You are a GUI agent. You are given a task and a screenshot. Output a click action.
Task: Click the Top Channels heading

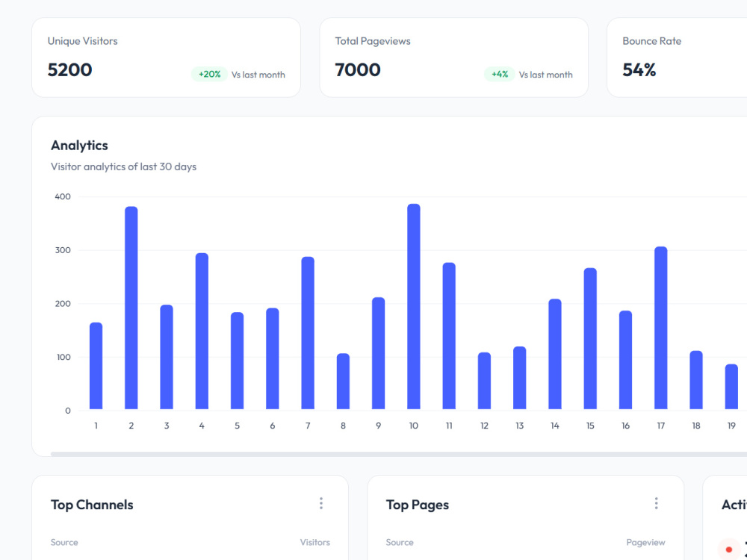(x=92, y=505)
